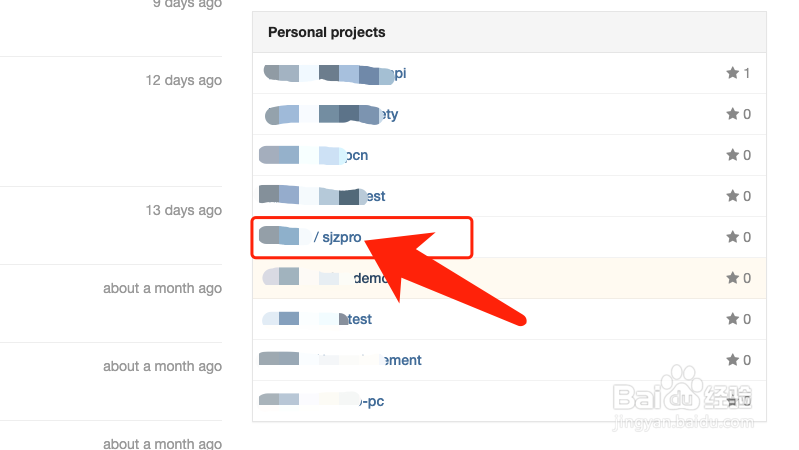799x450 pixels.
Task: Open the project ending in "pi"
Action: [x=335, y=74]
